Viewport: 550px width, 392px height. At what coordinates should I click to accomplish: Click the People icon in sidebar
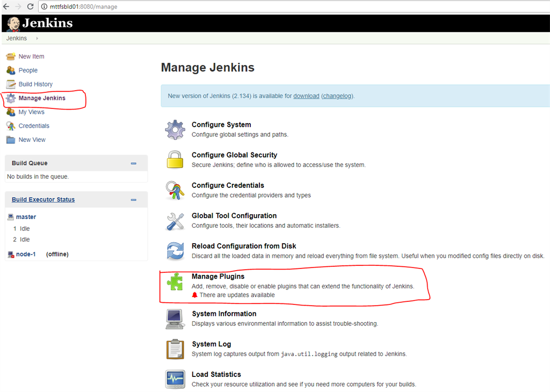point(11,70)
